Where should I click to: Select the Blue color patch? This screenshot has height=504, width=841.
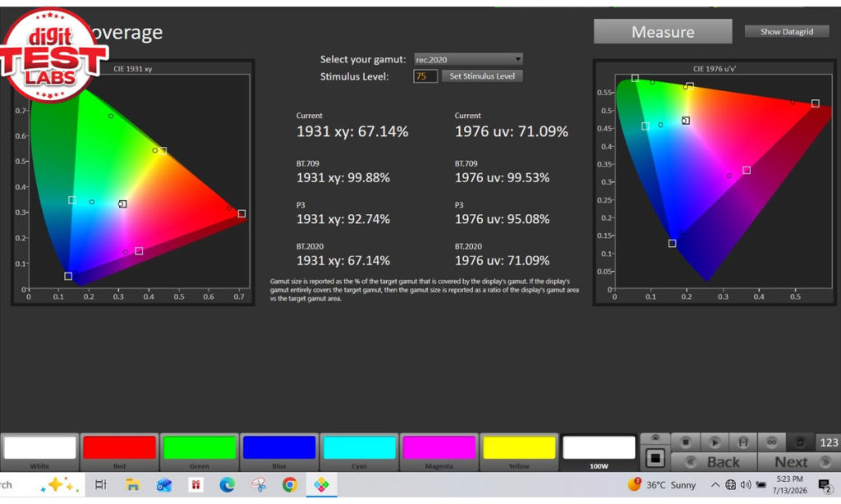pos(279,452)
